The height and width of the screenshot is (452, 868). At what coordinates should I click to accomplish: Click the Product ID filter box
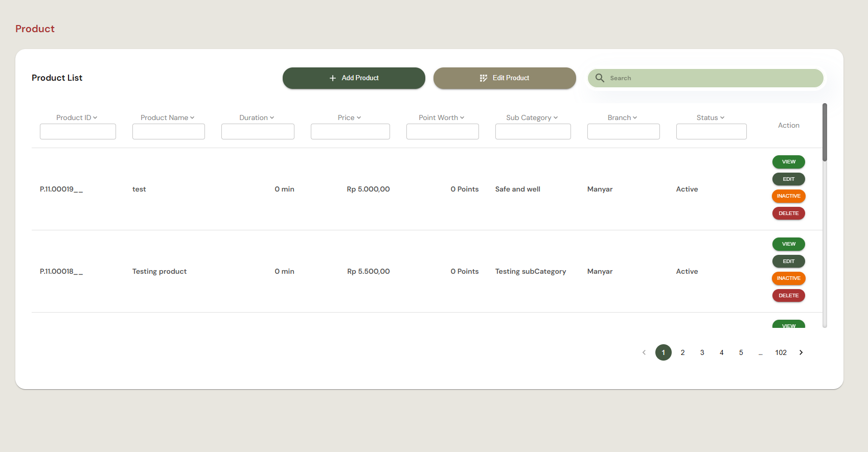coord(78,131)
